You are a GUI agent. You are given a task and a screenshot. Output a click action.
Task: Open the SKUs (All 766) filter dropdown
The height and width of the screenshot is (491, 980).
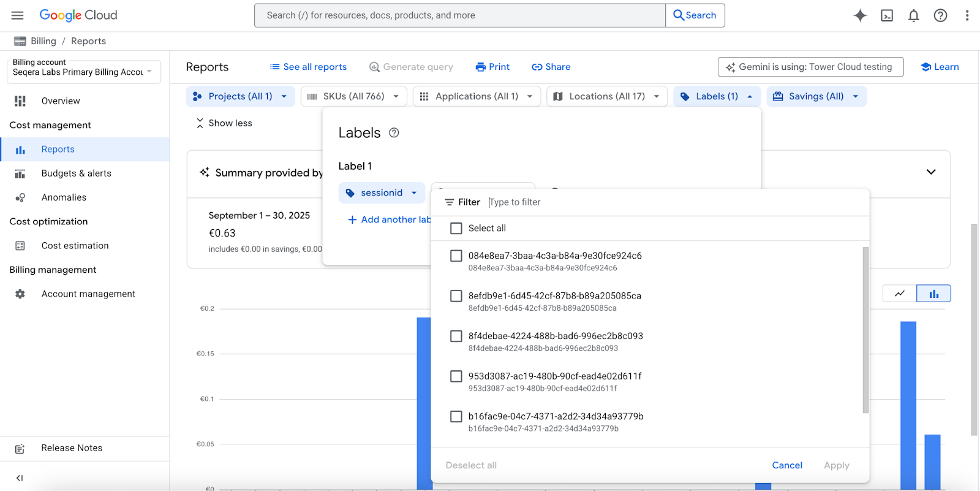[x=354, y=96]
